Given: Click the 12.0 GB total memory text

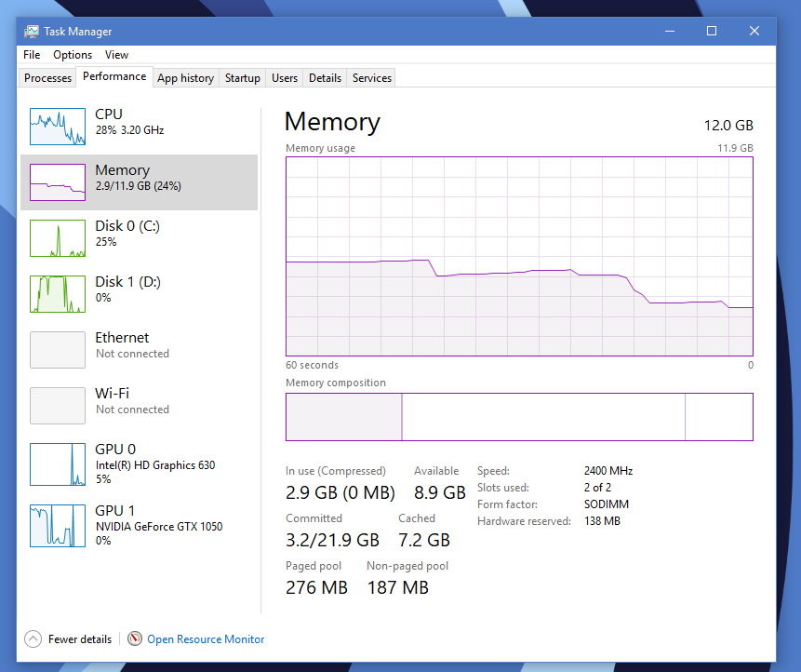Looking at the screenshot, I should coord(728,126).
